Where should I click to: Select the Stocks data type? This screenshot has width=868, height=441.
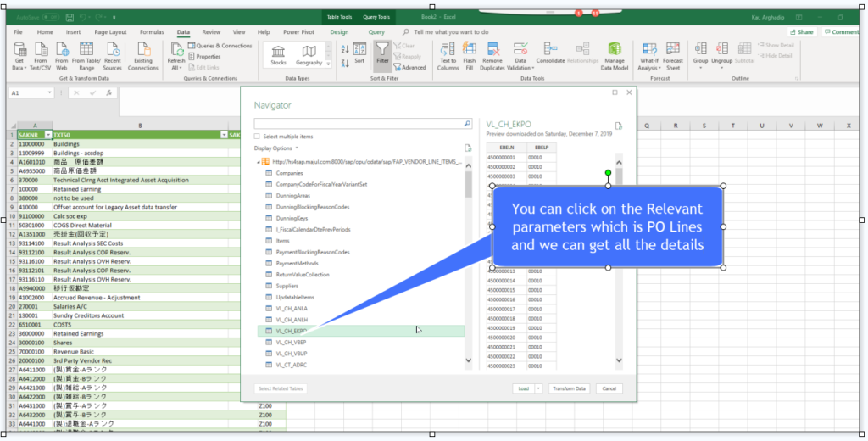pyautogui.click(x=278, y=55)
